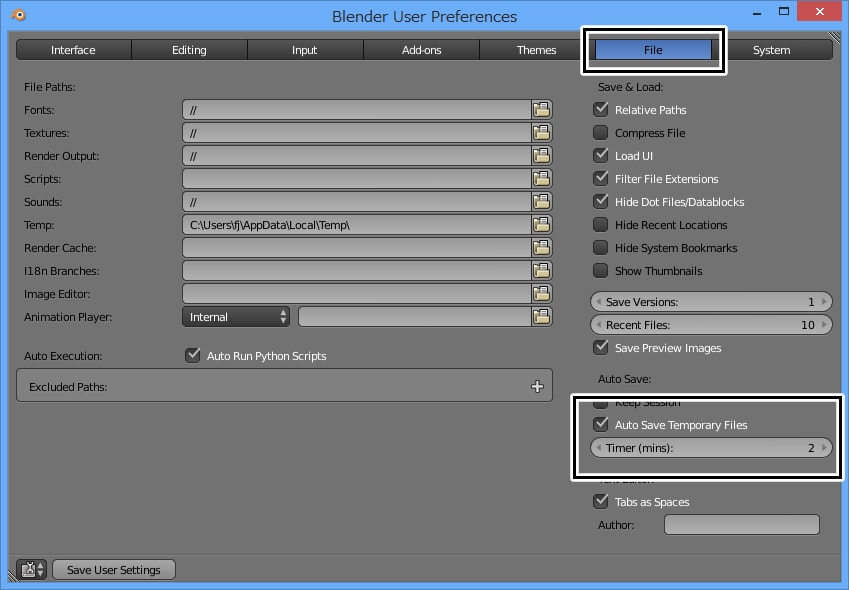Decrease Save Versions with left arrow

point(598,301)
